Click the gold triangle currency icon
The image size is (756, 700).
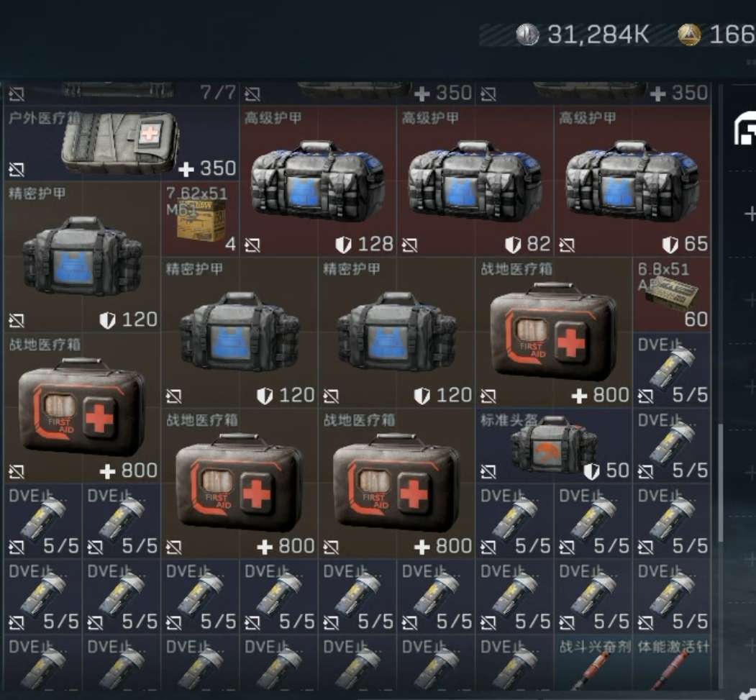point(689,35)
